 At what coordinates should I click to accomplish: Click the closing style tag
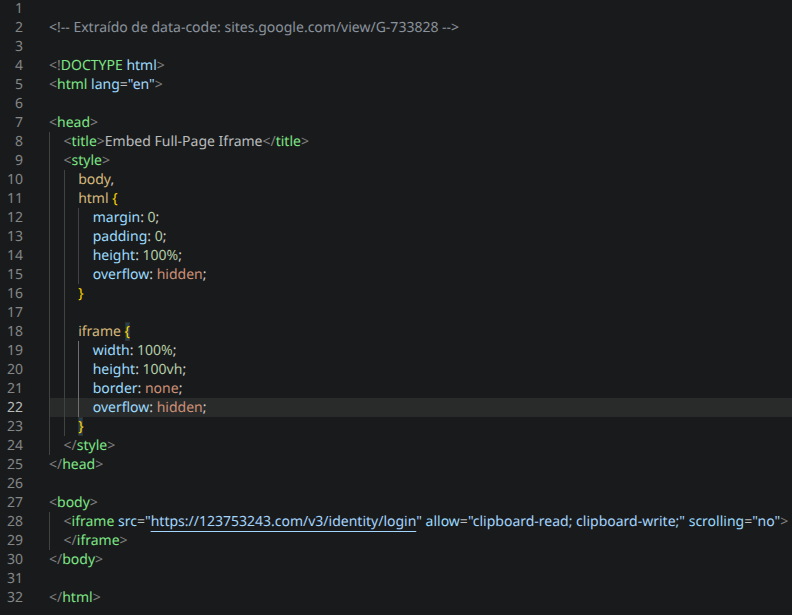point(89,445)
